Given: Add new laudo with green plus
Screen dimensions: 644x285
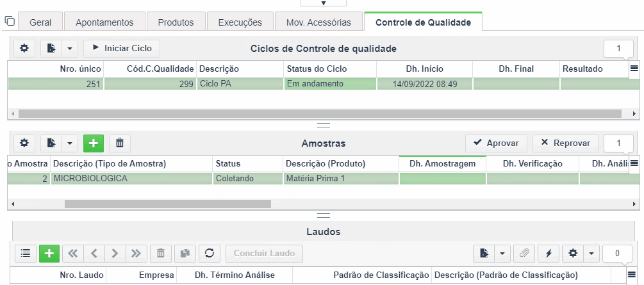Looking at the screenshot, I should 49,254.
